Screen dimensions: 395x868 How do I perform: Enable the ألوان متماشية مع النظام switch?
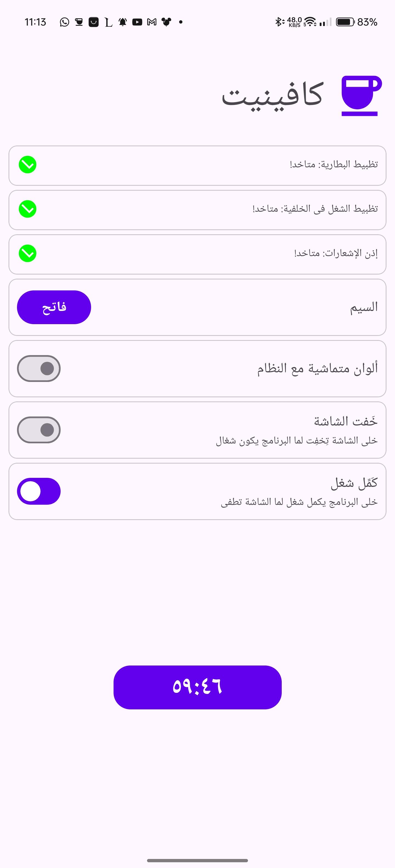(39, 369)
